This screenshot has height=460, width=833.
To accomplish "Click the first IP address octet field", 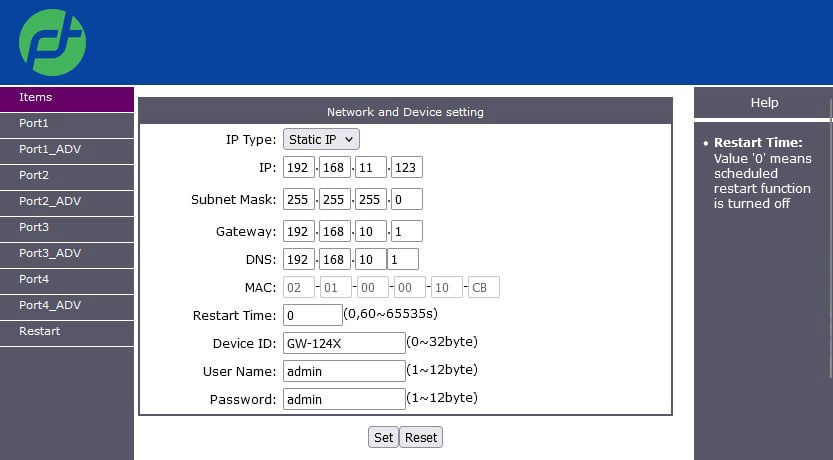I will pos(299,167).
